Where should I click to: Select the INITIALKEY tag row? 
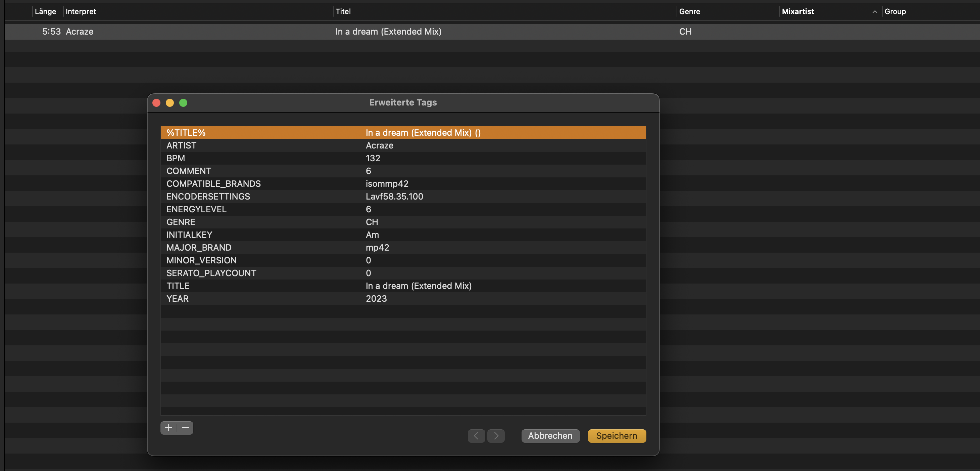[402, 234]
